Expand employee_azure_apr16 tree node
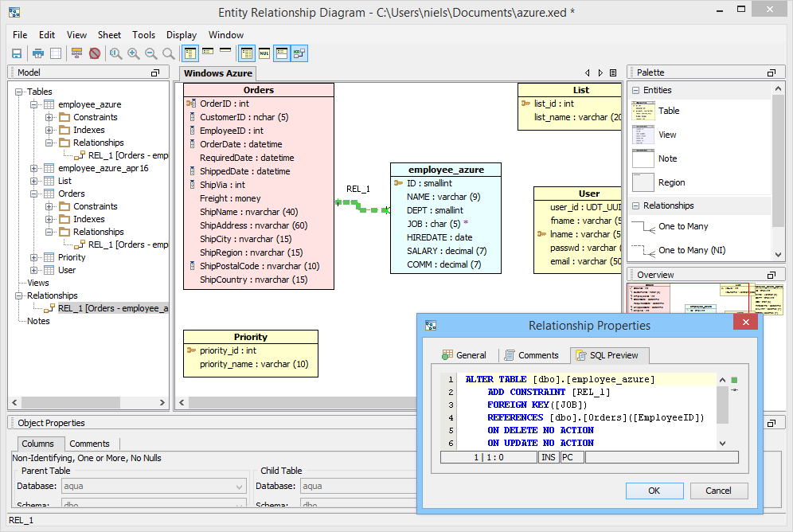The image size is (793, 532). click(34, 168)
